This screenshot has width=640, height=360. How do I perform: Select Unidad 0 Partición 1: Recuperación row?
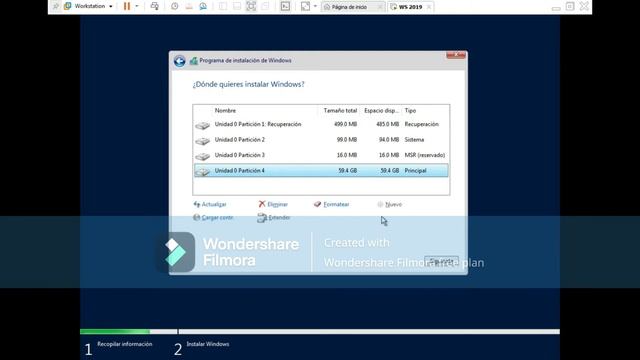[x=321, y=124]
